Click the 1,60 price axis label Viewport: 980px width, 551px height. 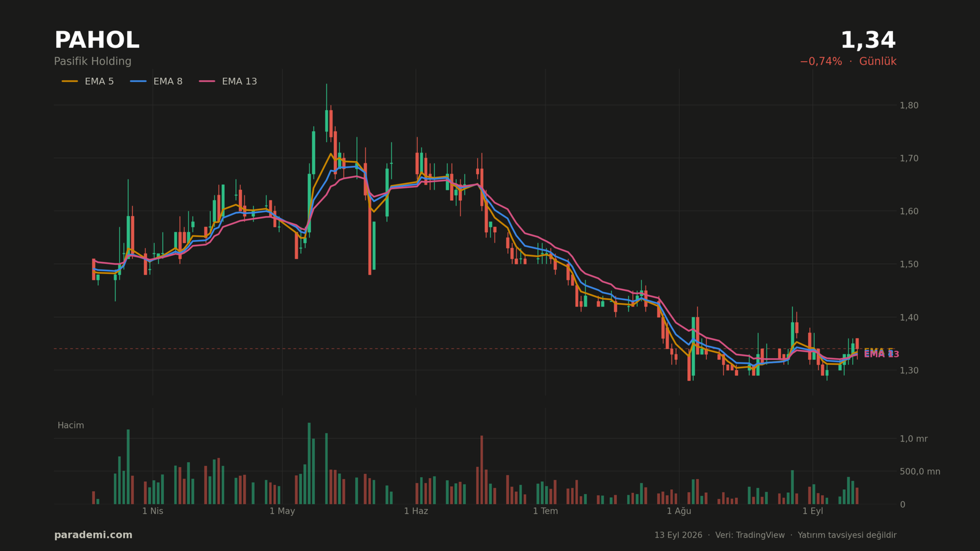[909, 211]
